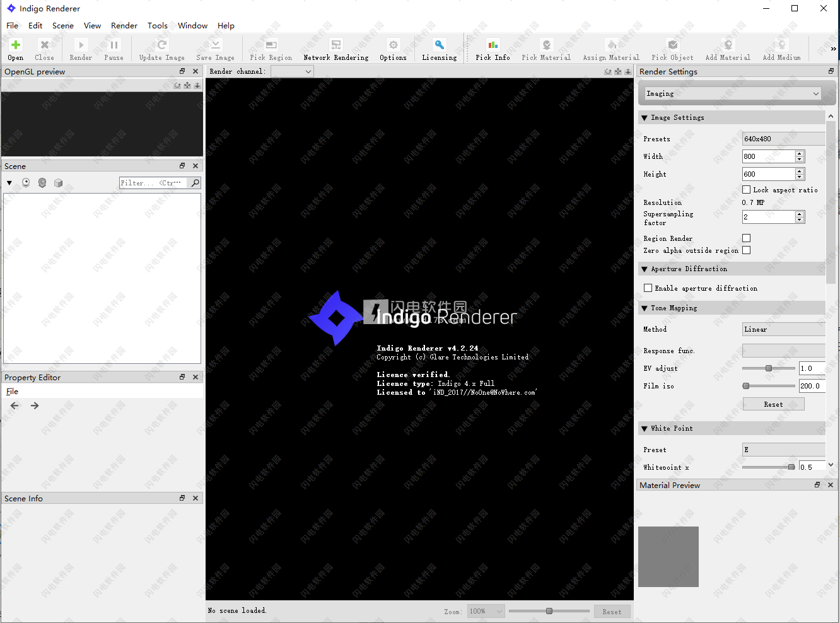Select the Pick Material tool
This screenshot has height=623, width=840.
546,49
